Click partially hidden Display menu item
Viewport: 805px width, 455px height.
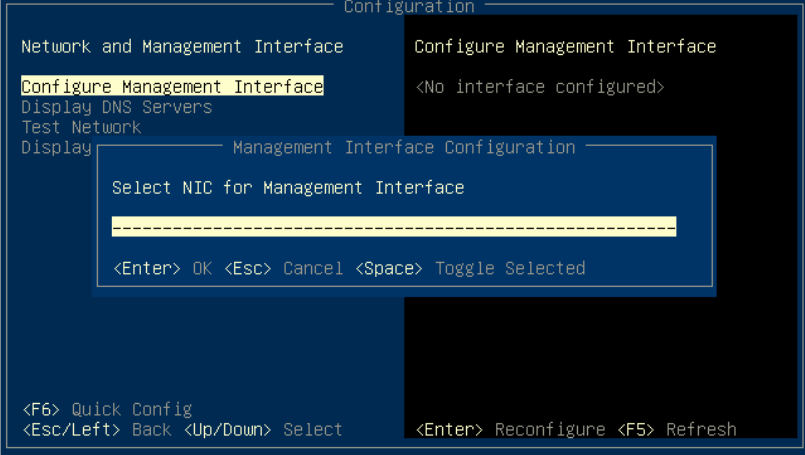coord(56,147)
